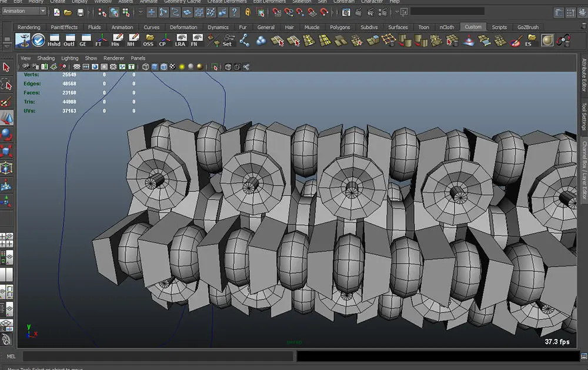Click the Verts count 25549

click(x=69, y=75)
